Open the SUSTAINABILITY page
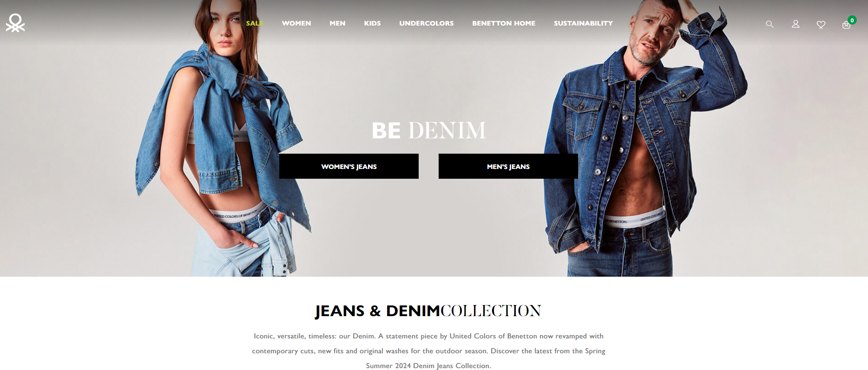868x370 pixels. click(x=583, y=23)
